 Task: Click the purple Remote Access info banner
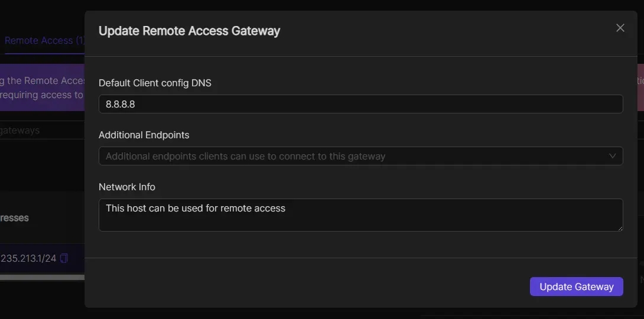click(x=41, y=87)
